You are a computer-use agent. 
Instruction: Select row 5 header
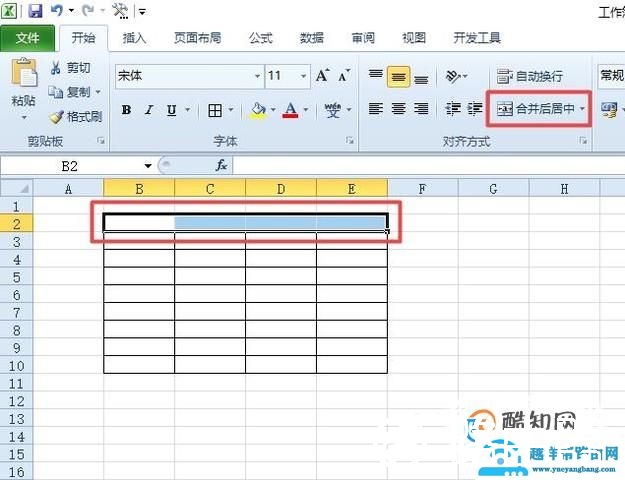point(16,277)
